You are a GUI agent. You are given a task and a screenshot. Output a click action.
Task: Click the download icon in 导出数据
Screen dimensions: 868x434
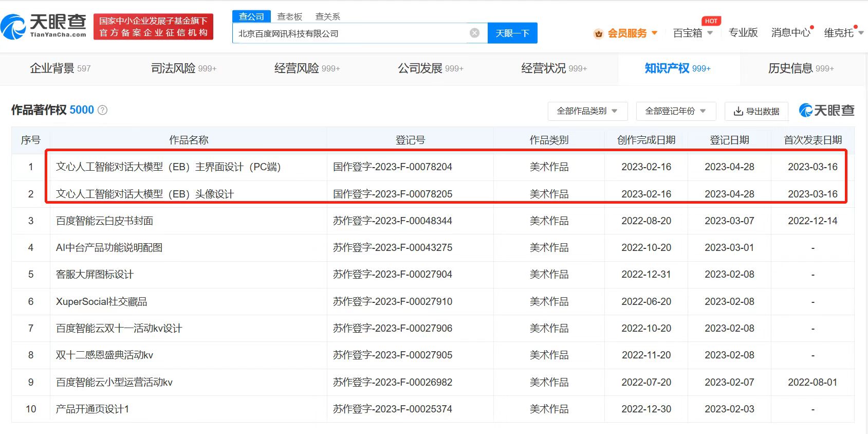point(738,111)
